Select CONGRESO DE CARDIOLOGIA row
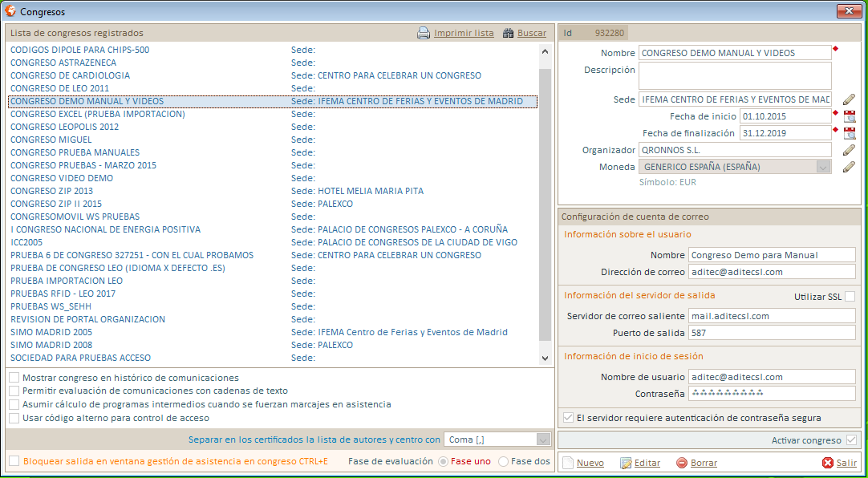This screenshot has width=868, height=478. pyautogui.click(x=273, y=75)
